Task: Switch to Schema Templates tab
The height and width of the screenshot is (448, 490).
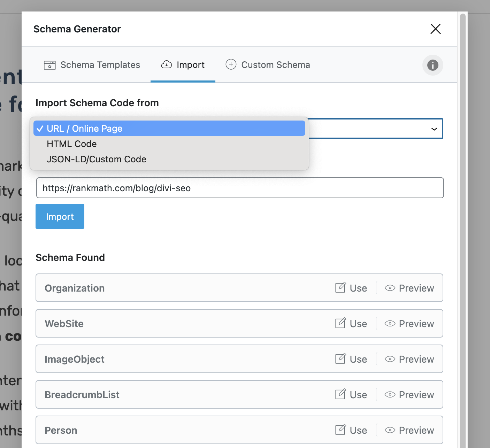Action: 92,65
